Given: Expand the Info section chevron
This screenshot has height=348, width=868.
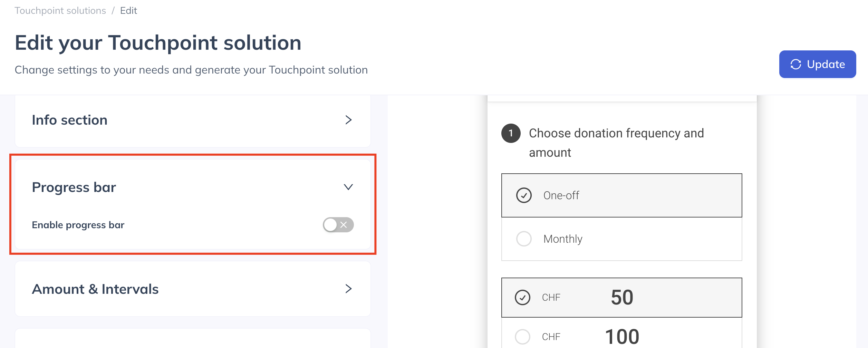Looking at the screenshot, I should coord(348,120).
